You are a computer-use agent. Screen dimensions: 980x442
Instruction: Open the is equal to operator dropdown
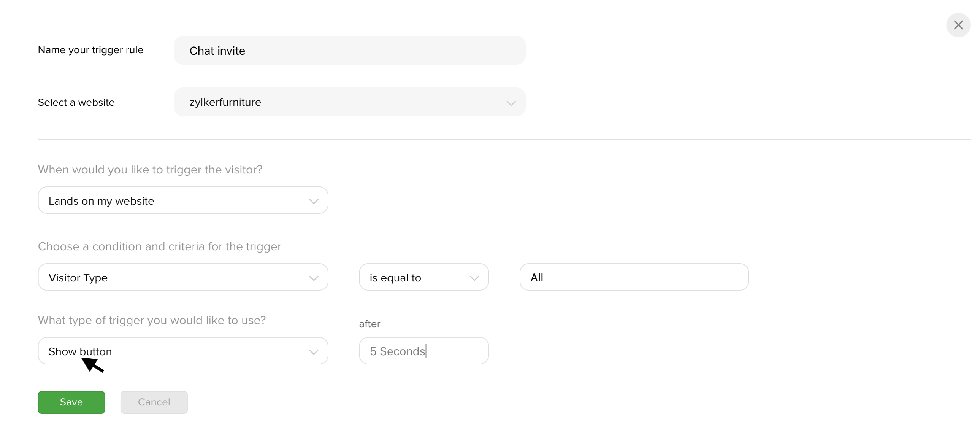click(x=424, y=277)
